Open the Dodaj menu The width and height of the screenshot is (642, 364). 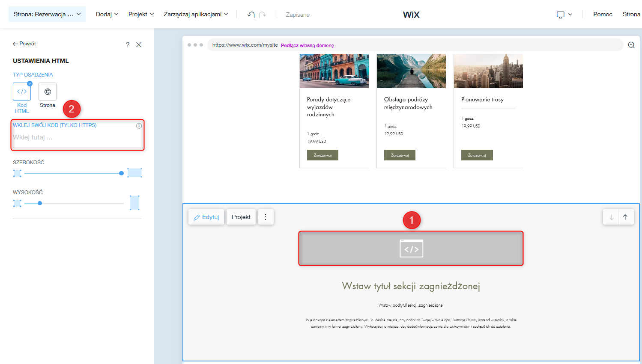[x=107, y=14]
